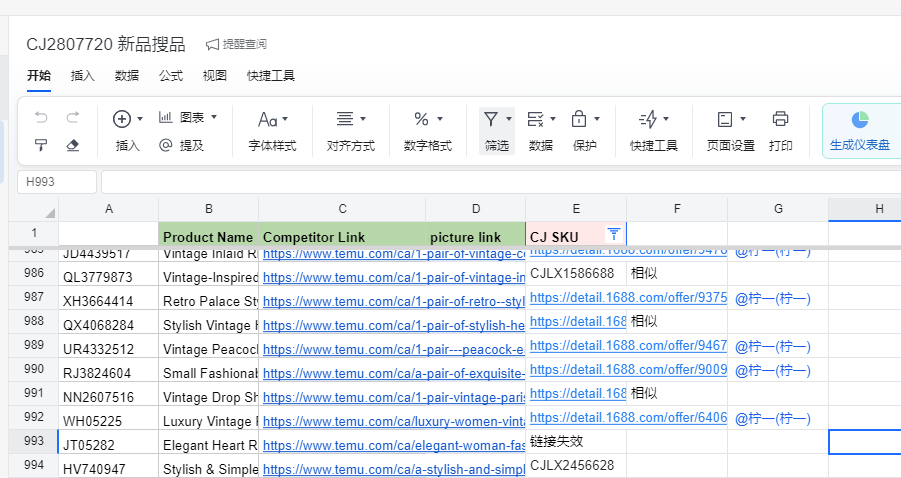The width and height of the screenshot is (901, 478).
Task: Click the eraser clear-format icon
Action: pyautogui.click(x=72, y=146)
